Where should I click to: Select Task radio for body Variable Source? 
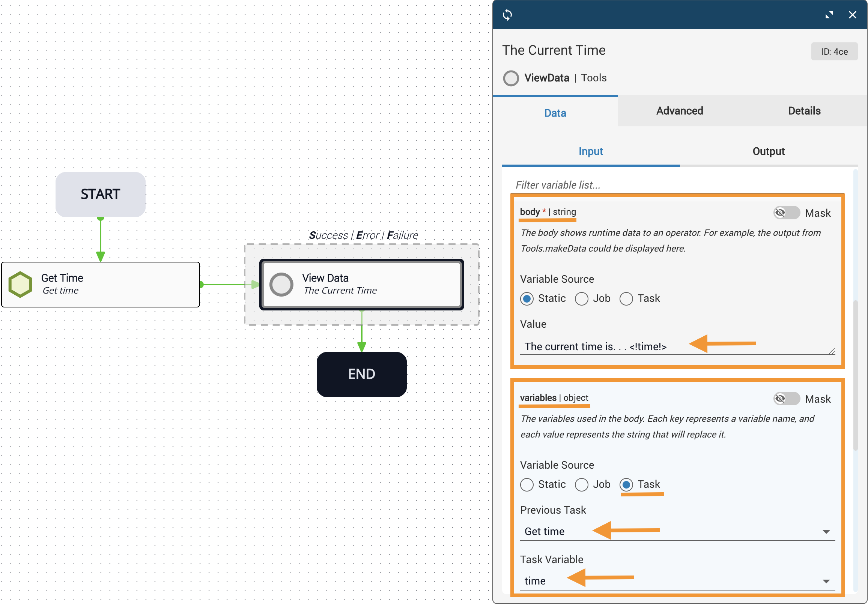(x=626, y=299)
